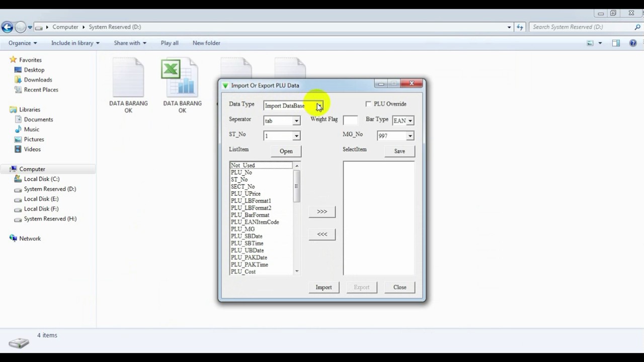Open Documents library
The height and width of the screenshot is (362, 644).
(38, 120)
